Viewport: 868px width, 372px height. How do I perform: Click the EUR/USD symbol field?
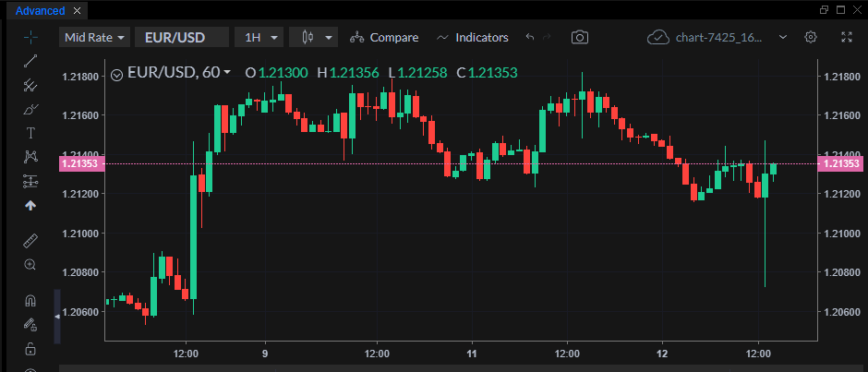[x=182, y=37]
